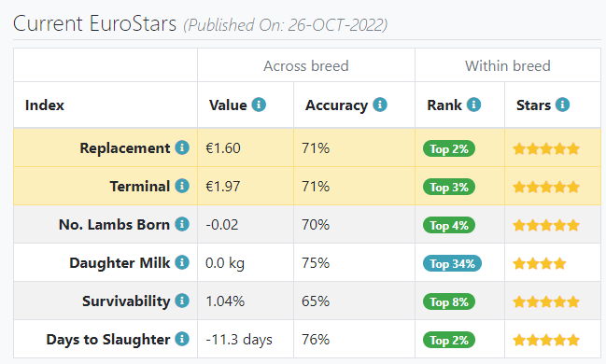The height and width of the screenshot is (364, 606).
Task: Select the Top 8% Survivability badge
Action: click(449, 301)
